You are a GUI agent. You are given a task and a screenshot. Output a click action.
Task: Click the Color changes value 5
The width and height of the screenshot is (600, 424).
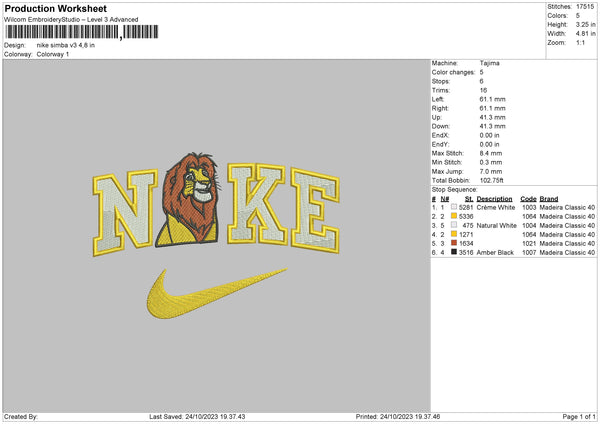(x=481, y=72)
